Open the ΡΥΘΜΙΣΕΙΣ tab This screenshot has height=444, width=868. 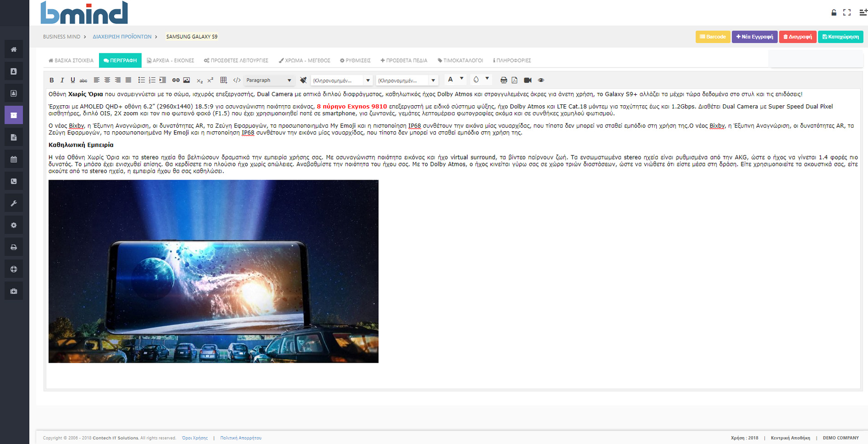(x=355, y=60)
